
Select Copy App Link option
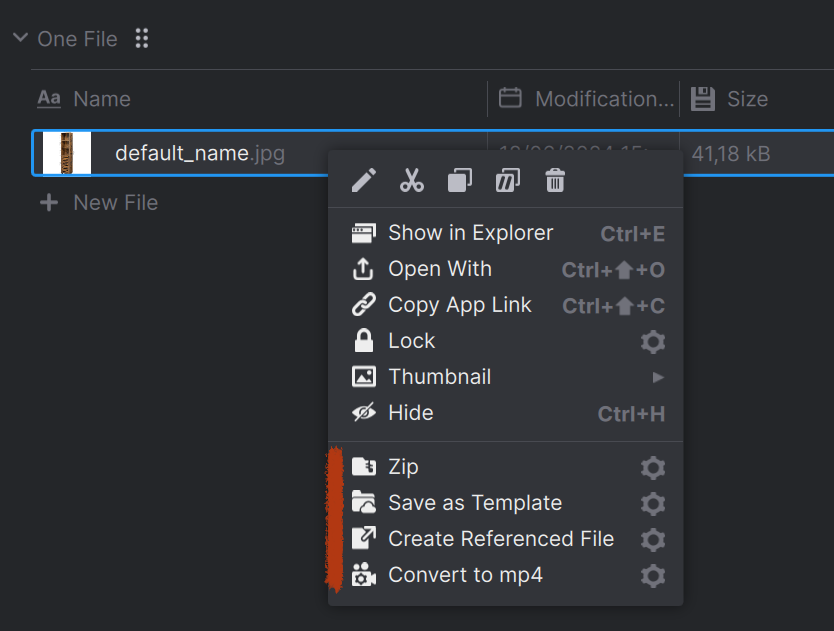459,305
